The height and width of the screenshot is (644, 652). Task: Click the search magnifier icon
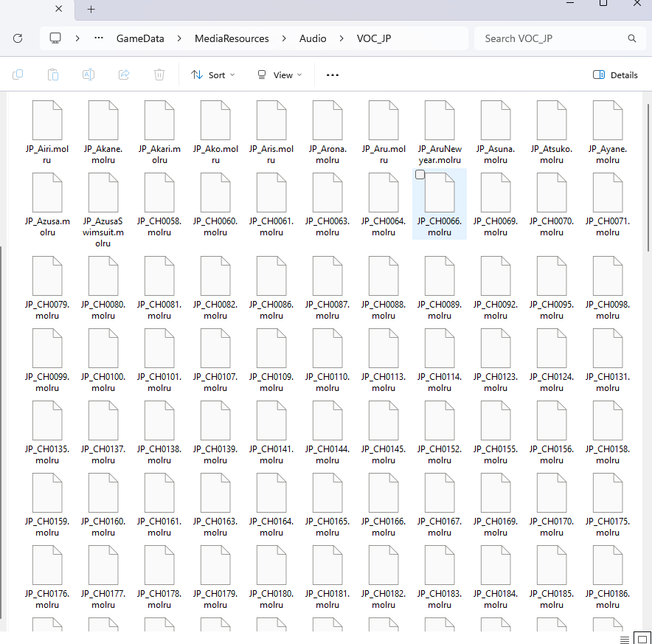[x=631, y=38]
